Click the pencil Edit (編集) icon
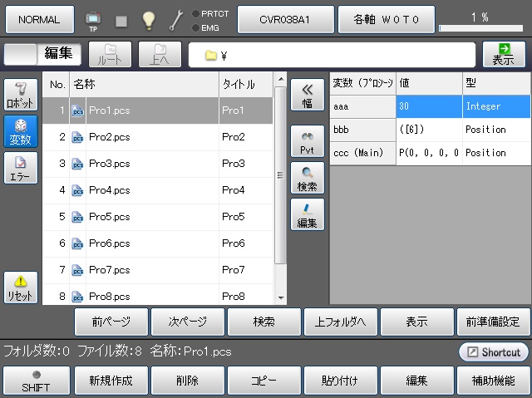The image size is (532, 398). (307, 214)
